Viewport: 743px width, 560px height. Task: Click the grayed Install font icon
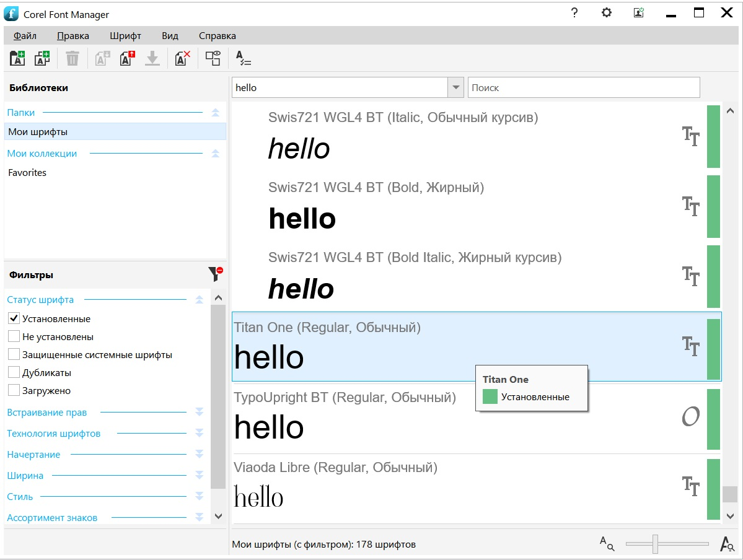pyautogui.click(x=102, y=58)
